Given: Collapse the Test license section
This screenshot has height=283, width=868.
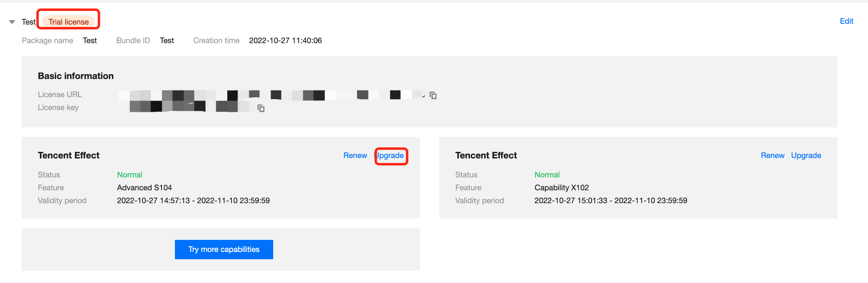Looking at the screenshot, I should (12, 22).
